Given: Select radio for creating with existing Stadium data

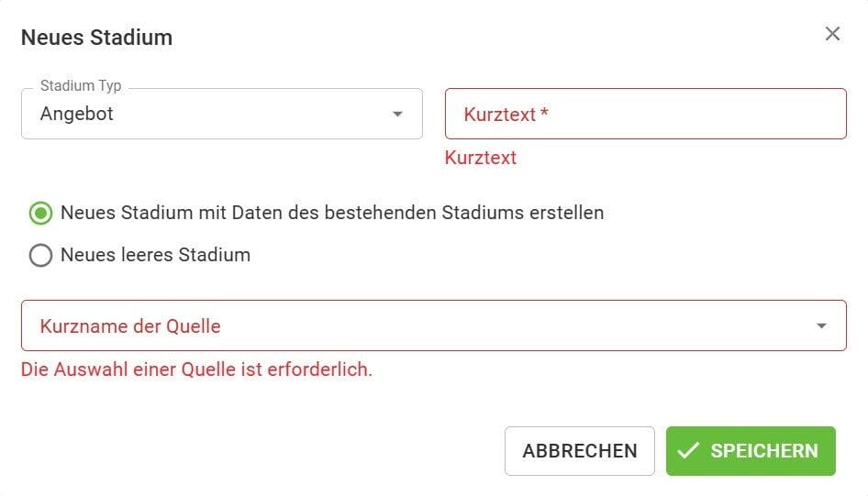Looking at the screenshot, I should click(x=40, y=214).
